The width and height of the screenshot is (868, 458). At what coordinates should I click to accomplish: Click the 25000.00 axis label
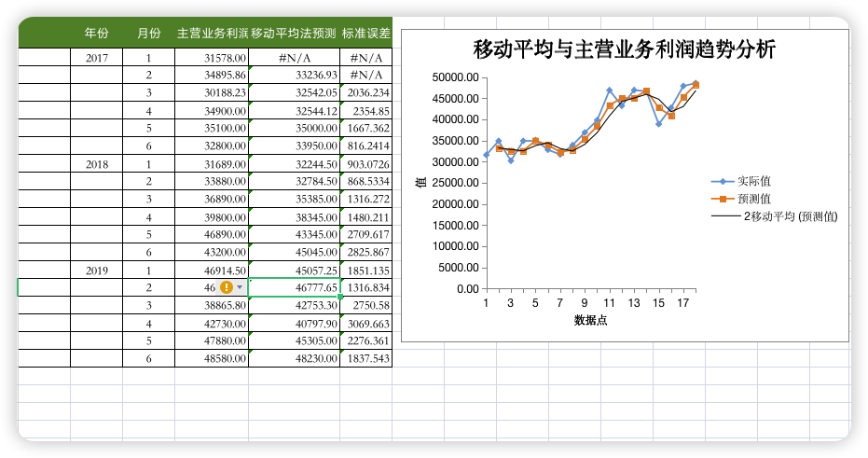(x=456, y=183)
